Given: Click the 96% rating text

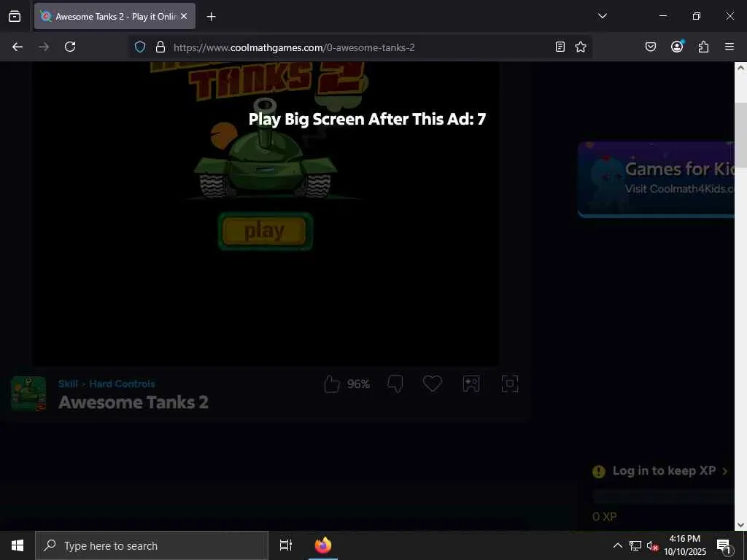Looking at the screenshot, I should pyautogui.click(x=358, y=384).
